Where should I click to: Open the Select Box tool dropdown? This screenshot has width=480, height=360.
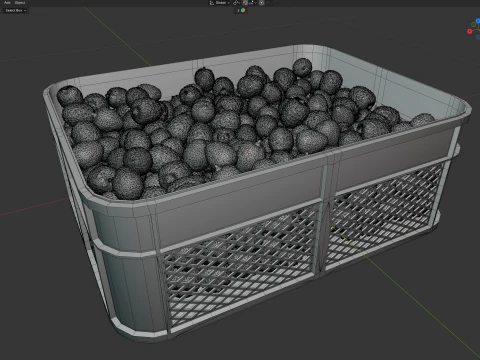[x=15, y=10]
